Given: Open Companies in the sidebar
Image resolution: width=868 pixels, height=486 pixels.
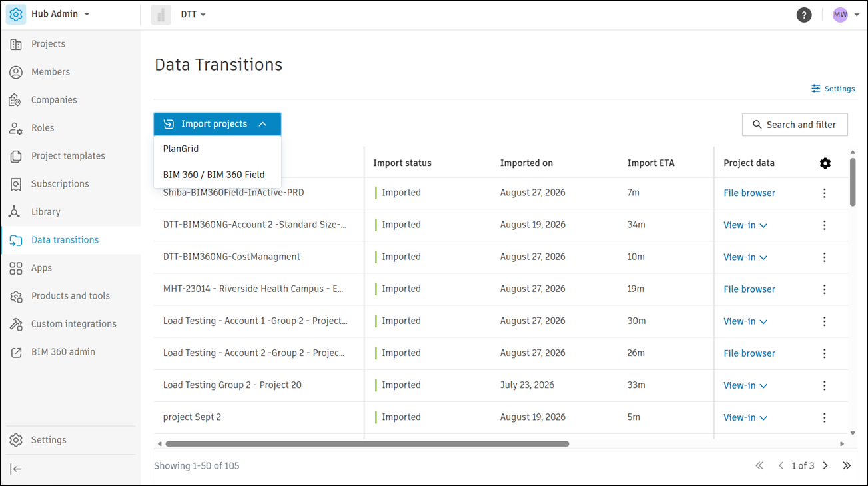Looking at the screenshot, I should (54, 100).
